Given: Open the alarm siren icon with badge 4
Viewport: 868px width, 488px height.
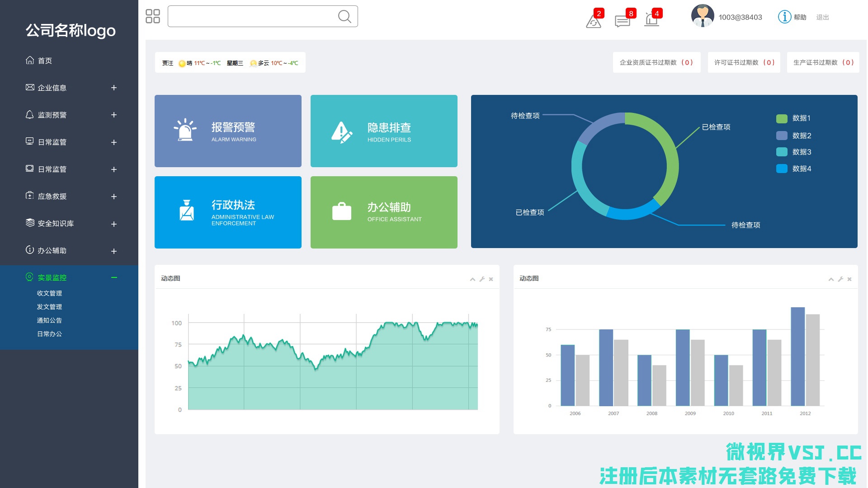Looking at the screenshot, I should tap(651, 20).
